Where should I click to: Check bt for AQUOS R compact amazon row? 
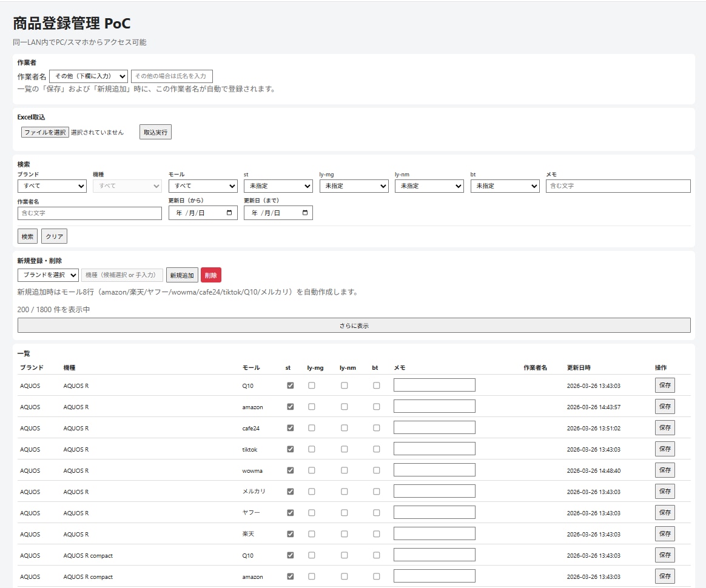pyautogui.click(x=377, y=576)
